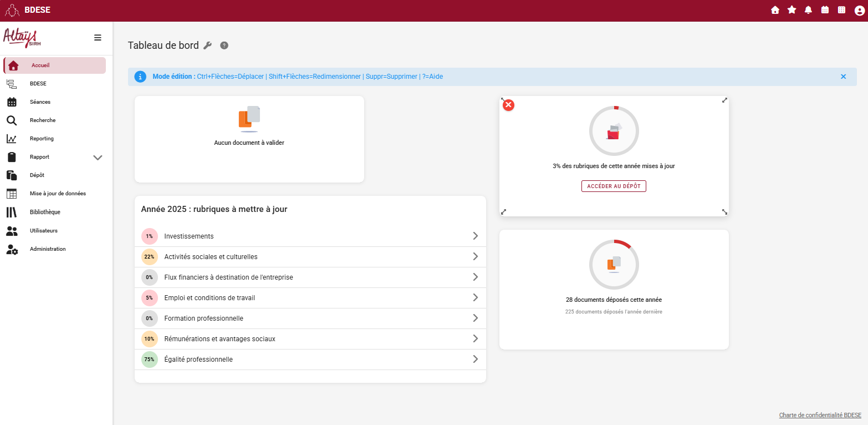Click the notifications bell icon
Image resolution: width=868 pixels, height=425 pixels.
[808, 10]
